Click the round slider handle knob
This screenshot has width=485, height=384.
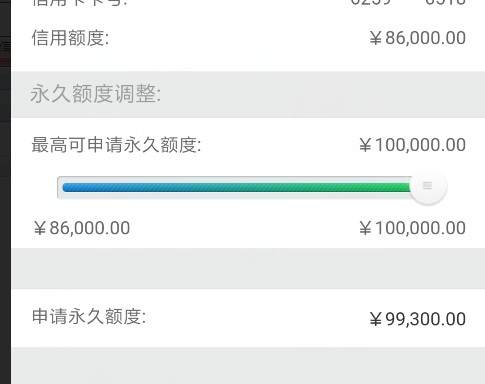click(x=428, y=187)
